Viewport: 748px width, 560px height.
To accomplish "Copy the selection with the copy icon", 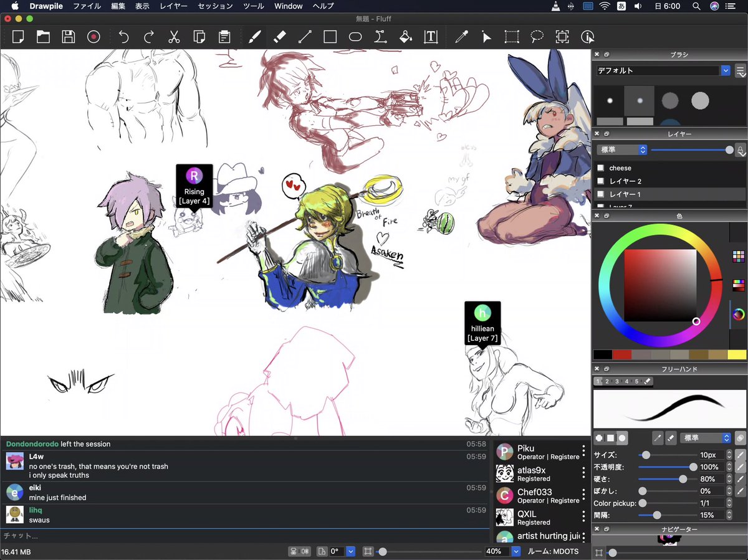I will tap(199, 37).
